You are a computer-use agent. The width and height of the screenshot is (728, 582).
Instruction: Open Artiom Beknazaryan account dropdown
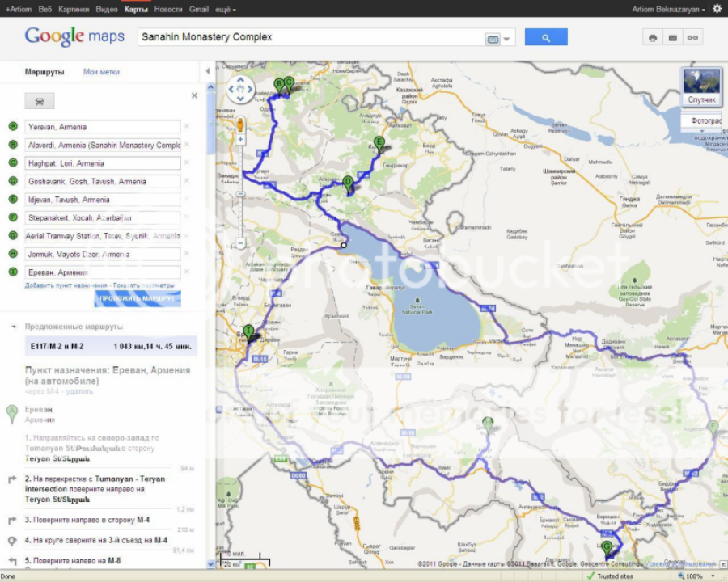668,10
